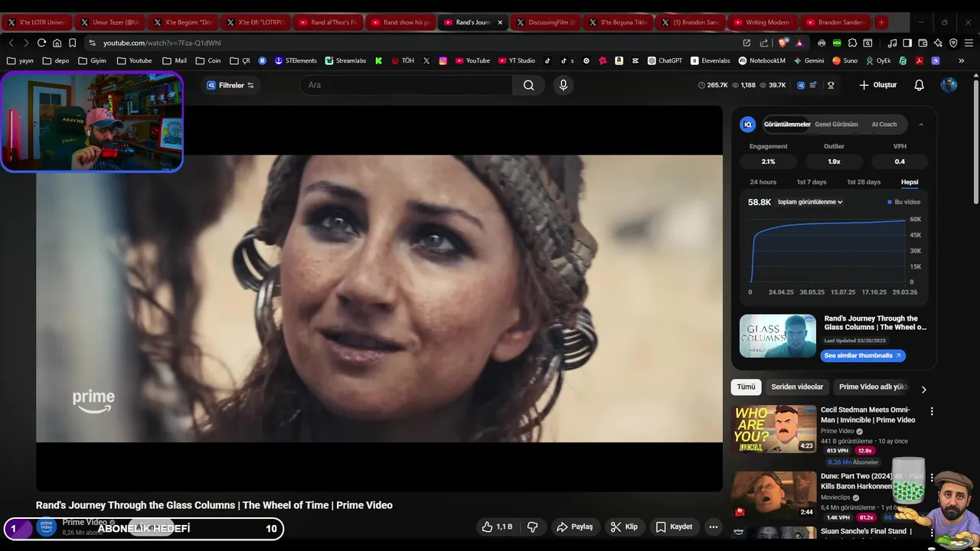Click the share page icon in address bar
This screenshot has width=980, height=551.
[764, 43]
